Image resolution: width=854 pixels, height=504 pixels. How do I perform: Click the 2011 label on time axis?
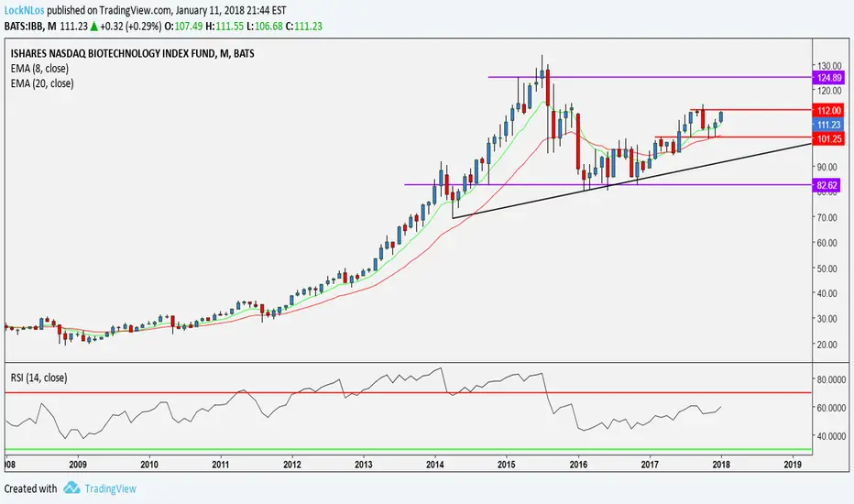(221, 465)
